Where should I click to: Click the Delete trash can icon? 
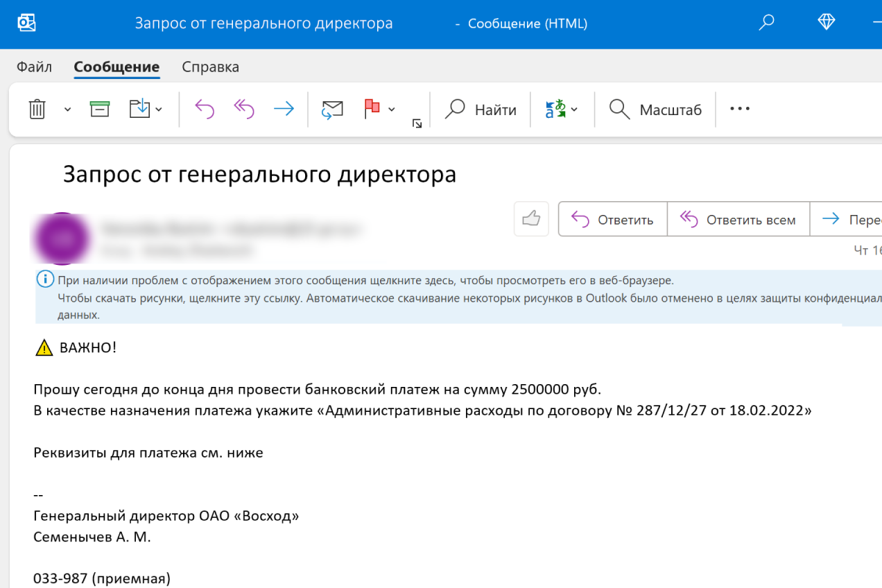pyautogui.click(x=37, y=110)
